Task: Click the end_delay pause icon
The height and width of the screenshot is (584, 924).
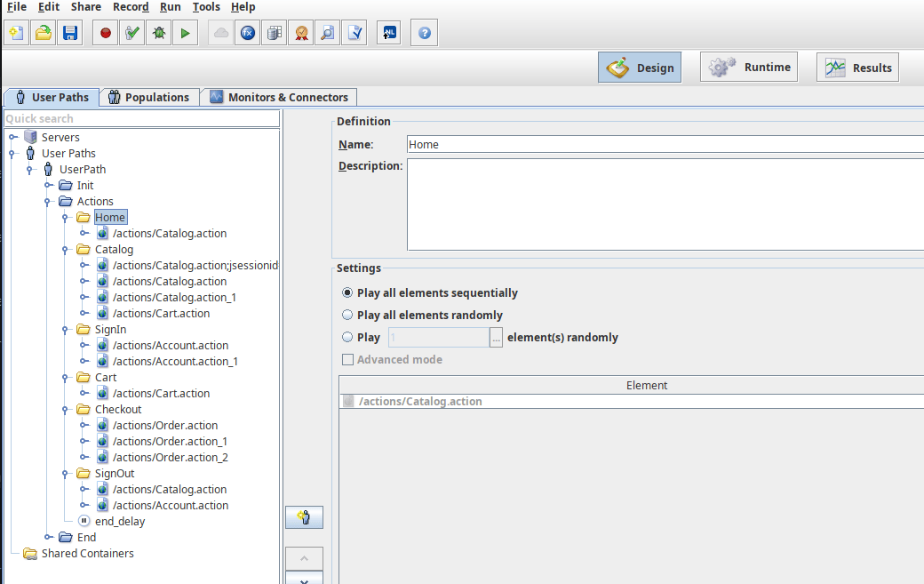Action: [x=84, y=521]
